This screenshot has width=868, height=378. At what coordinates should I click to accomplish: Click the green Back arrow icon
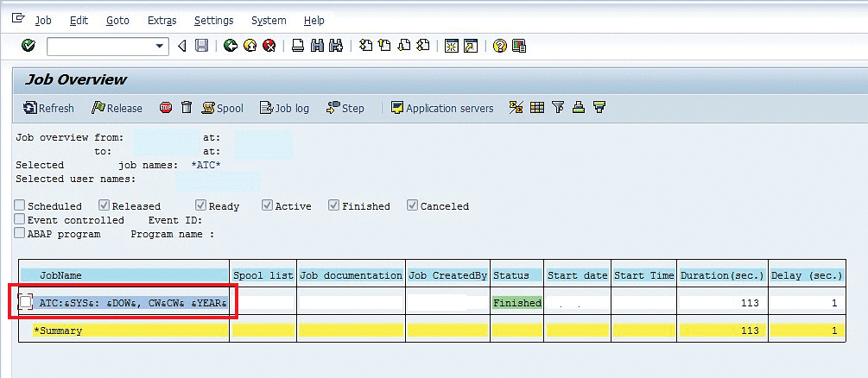230,46
